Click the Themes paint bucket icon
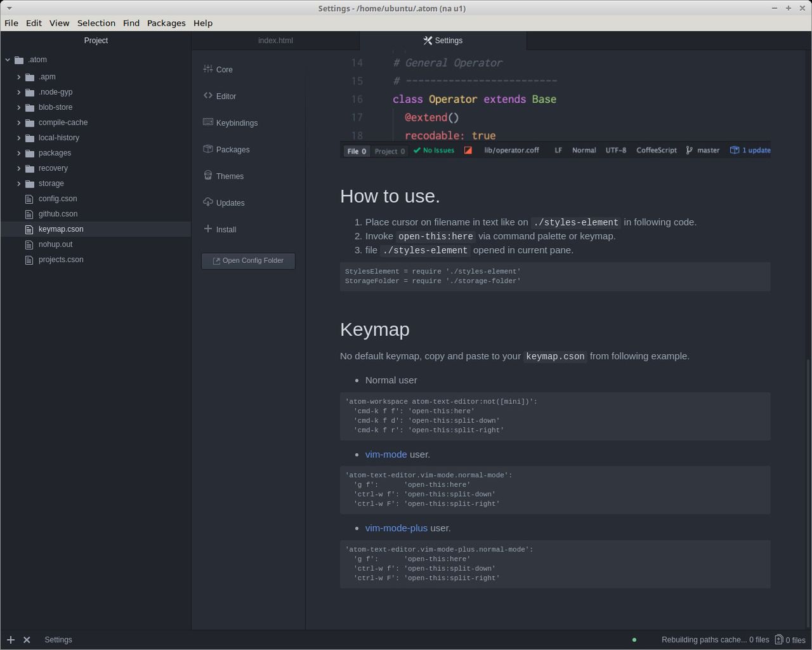This screenshot has width=812, height=650. (x=208, y=175)
